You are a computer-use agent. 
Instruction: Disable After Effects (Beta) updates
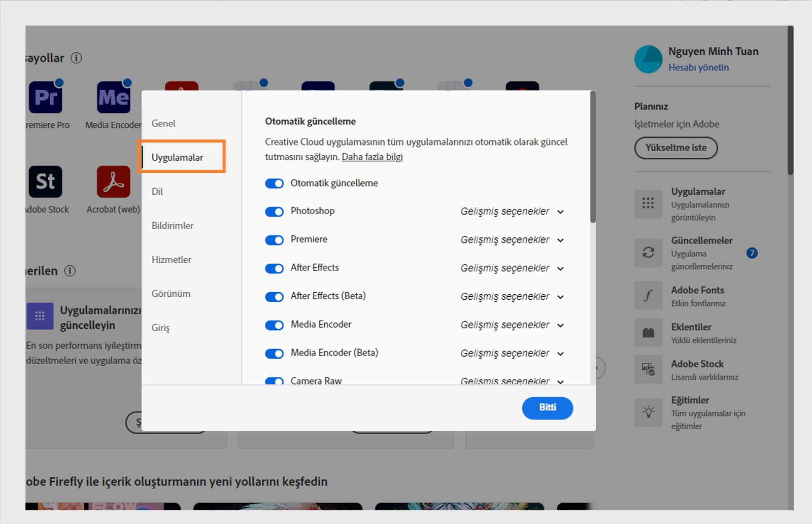coord(274,297)
